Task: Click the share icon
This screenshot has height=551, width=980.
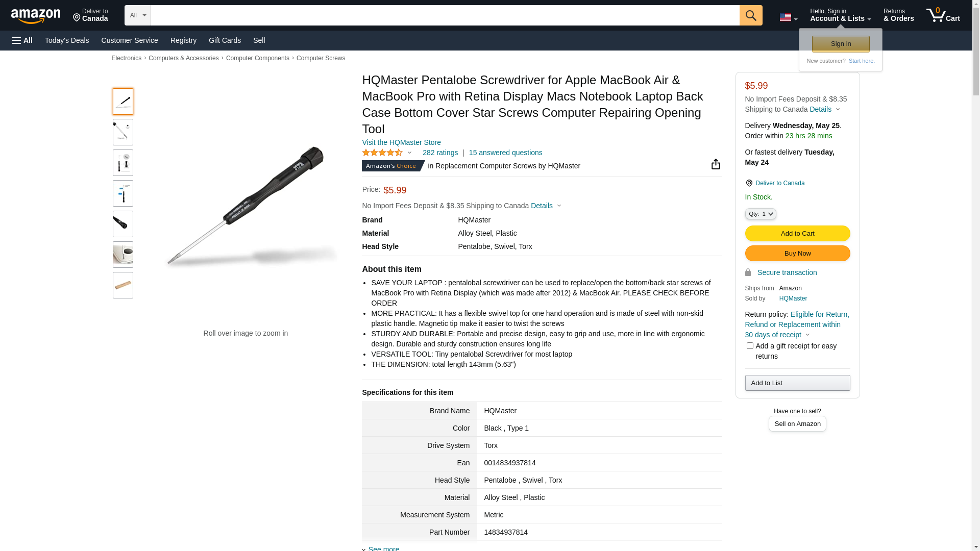Action: click(716, 164)
